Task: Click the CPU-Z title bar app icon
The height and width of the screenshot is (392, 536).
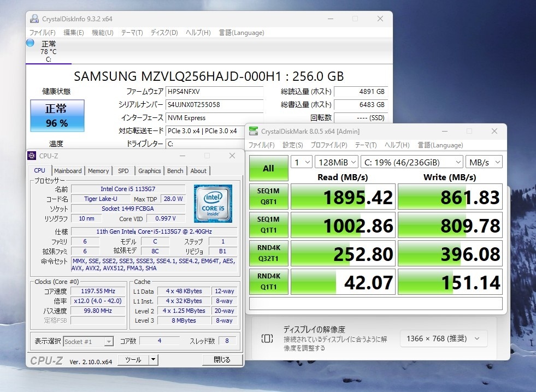Action: pos(32,156)
